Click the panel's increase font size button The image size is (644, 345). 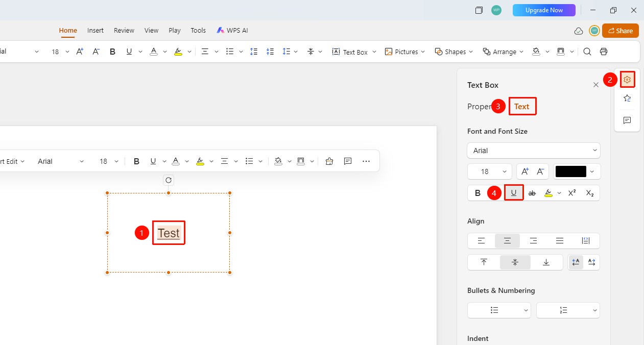click(x=525, y=171)
